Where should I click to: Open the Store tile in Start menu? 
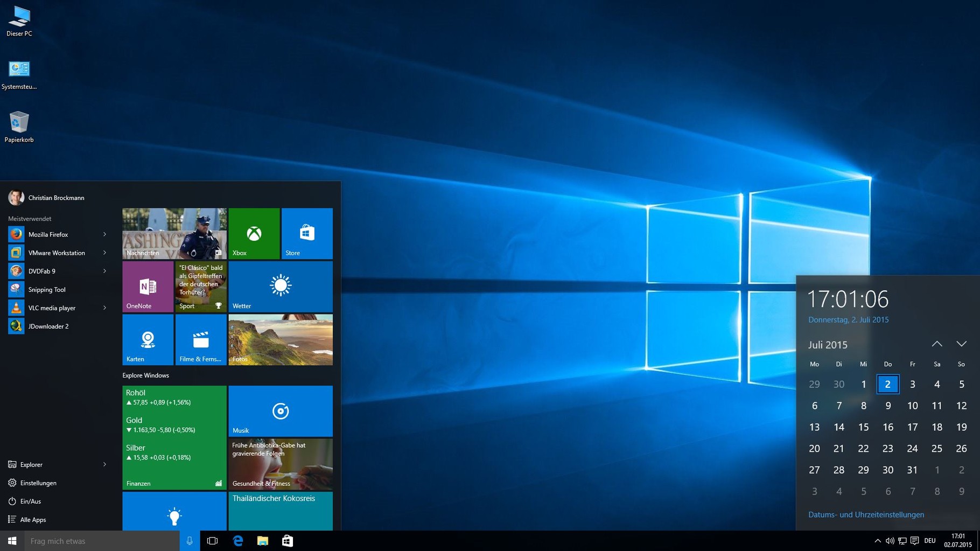point(307,233)
